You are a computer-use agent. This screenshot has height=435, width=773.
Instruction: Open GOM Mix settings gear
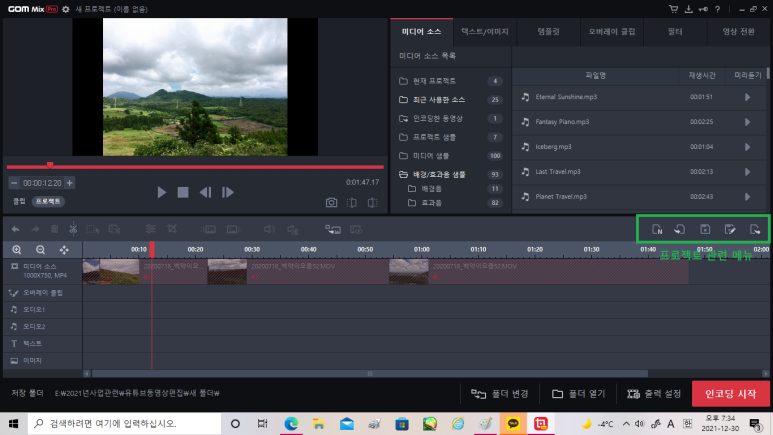pyautogui.click(x=66, y=9)
